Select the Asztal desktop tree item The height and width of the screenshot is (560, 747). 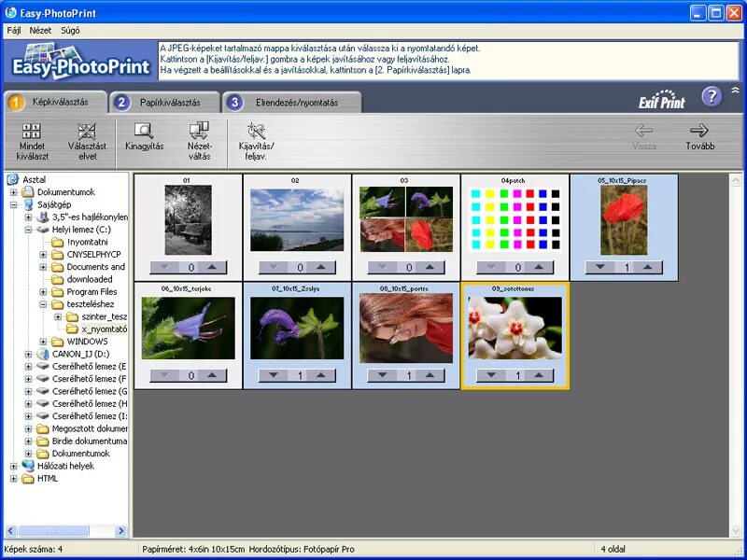34,179
